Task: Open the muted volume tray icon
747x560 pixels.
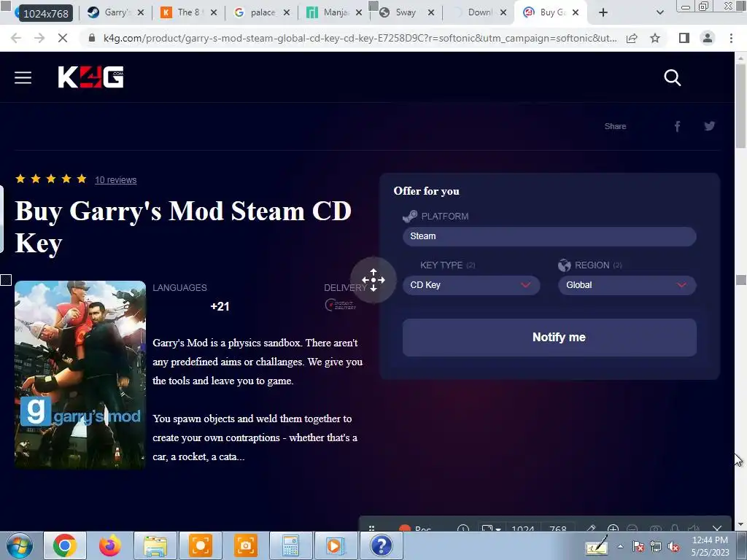Action: click(x=673, y=546)
